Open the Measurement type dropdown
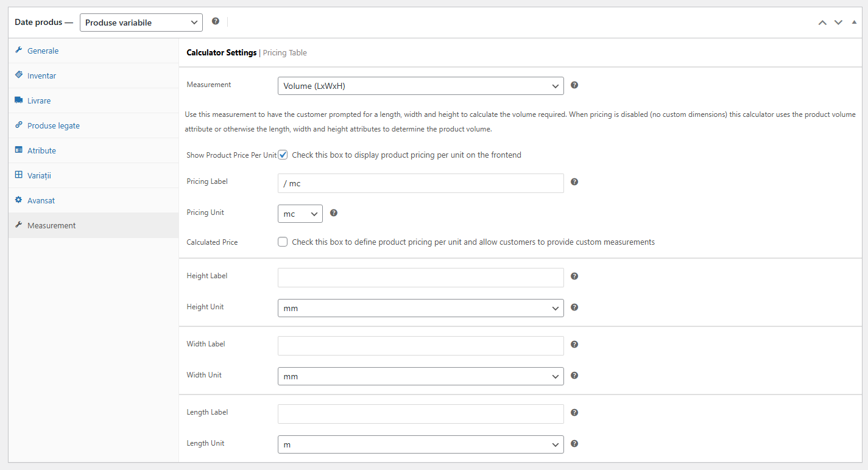Image resolution: width=868 pixels, height=470 pixels. [x=420, y=86]
